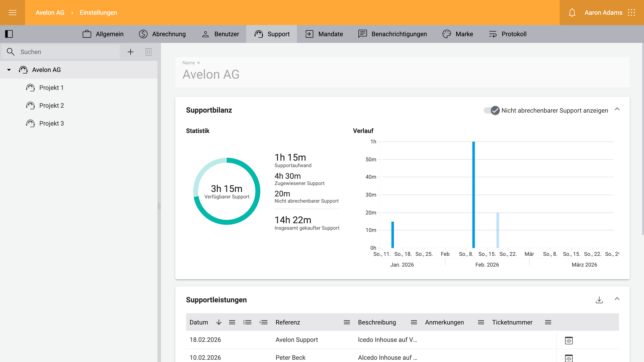Open the Benachrichtigungen tab

[392, 34]
